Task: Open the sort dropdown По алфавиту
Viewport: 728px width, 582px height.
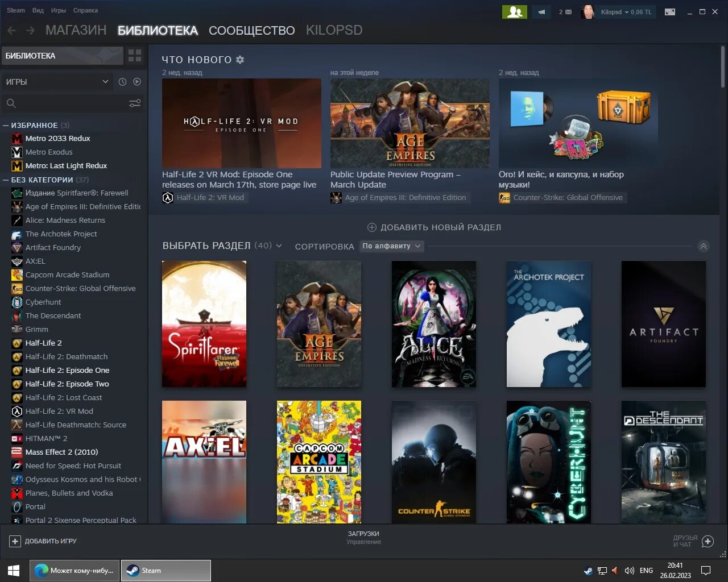Action: pyautogui.click(x=392, y=246)
